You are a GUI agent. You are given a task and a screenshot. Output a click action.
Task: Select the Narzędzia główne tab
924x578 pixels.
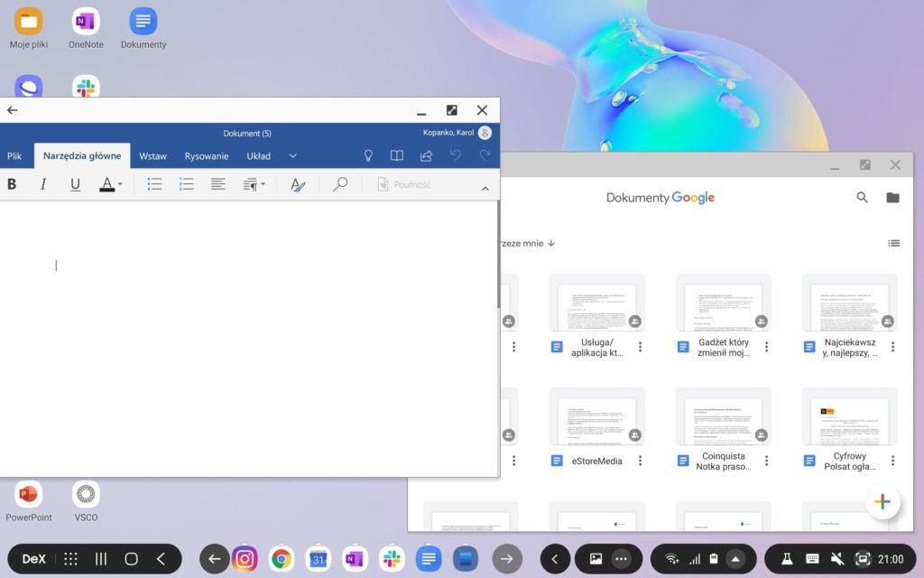(82, 155)
